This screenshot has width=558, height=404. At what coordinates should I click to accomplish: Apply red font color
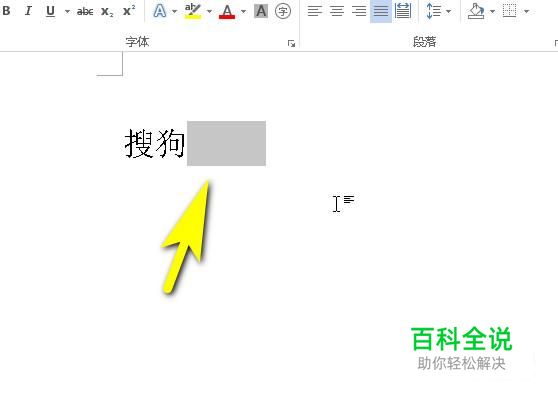pyautogui.click(x=227, y=11)
